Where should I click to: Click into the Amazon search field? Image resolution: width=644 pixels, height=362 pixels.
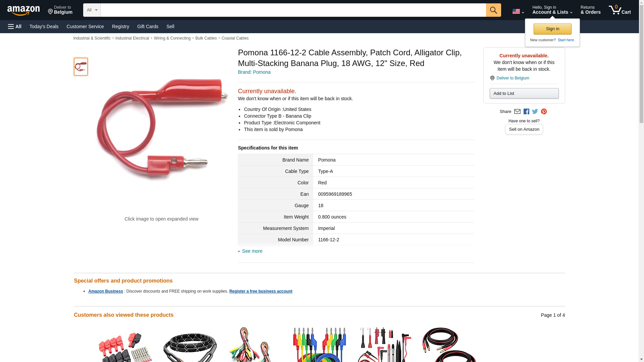[293, 10]
